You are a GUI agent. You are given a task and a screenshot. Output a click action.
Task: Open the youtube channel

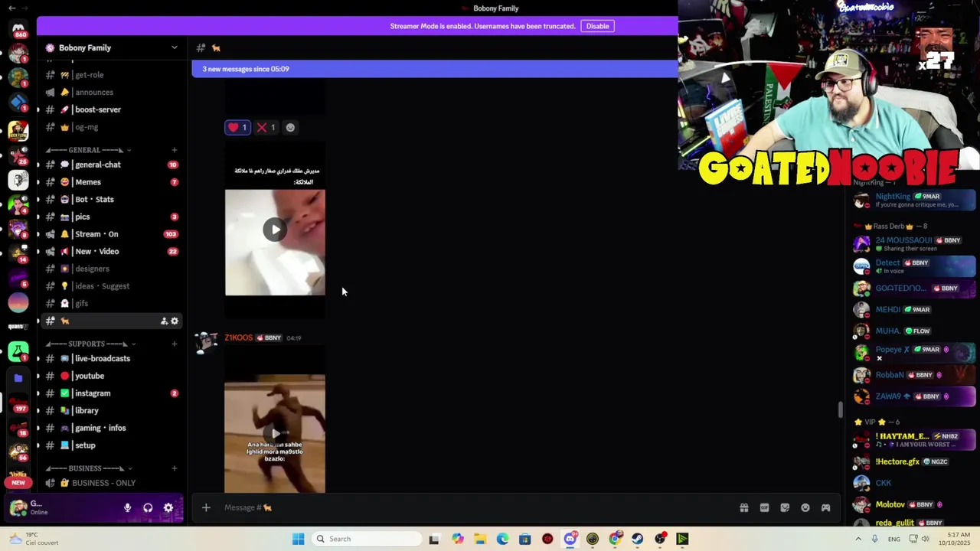(112, 376)
